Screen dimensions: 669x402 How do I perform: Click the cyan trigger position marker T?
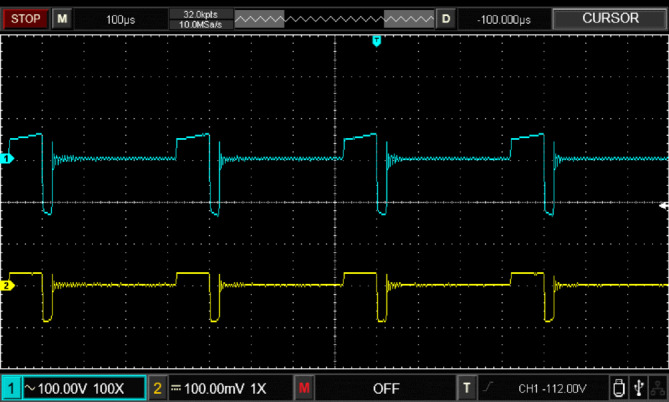376,41
